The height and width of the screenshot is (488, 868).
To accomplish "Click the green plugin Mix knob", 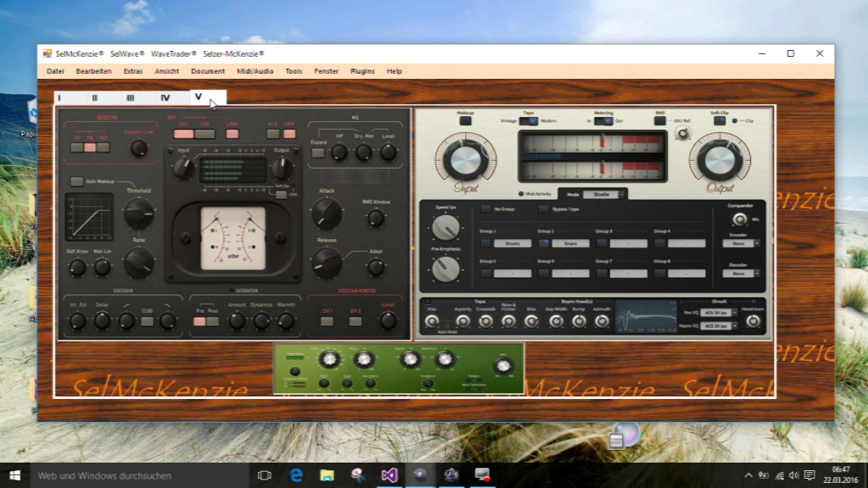I will [x=503, y=366].
